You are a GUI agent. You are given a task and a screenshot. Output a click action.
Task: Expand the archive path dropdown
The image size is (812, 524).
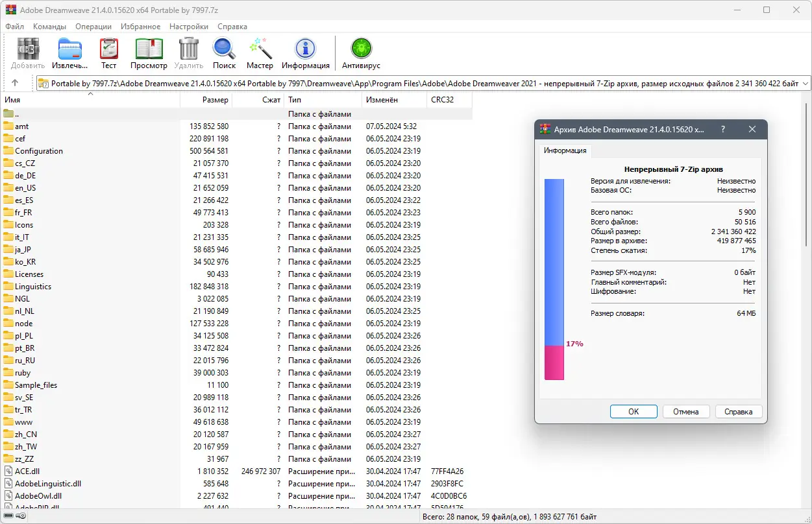click(806, 83)
